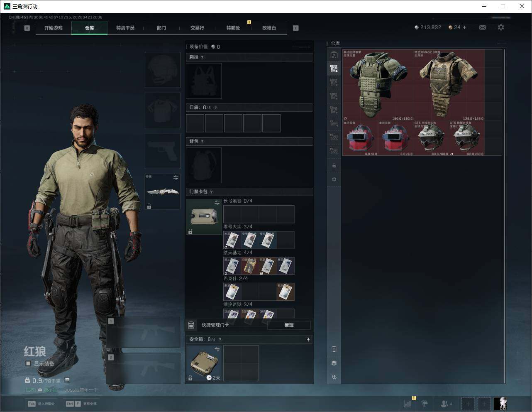The width and height of the screenshot is (532, 412).
Task: Select the body armor showing 125.0/125.0 durability
Action: tap(449, 85)
